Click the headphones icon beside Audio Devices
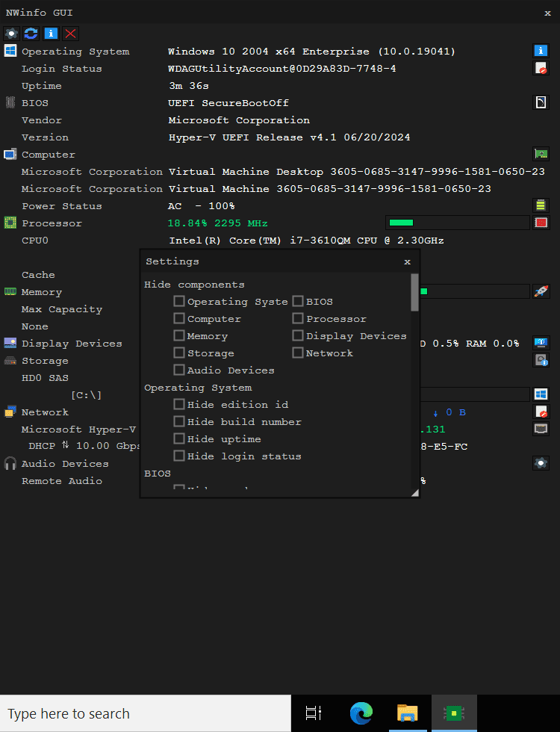Screen dimensions: 560x732 click(x=10, y=463)
